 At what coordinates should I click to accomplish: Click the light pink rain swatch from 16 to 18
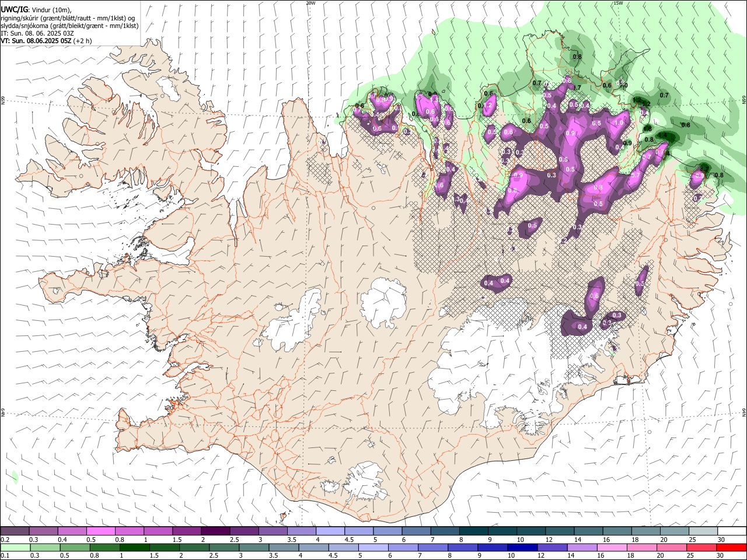[612, 548]
